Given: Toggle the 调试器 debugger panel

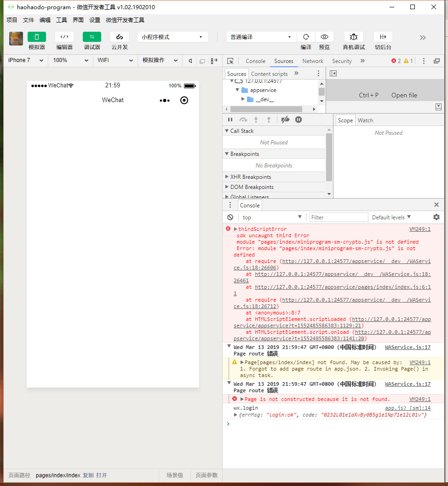Looking at the screenshot, I should click(92, 37).
